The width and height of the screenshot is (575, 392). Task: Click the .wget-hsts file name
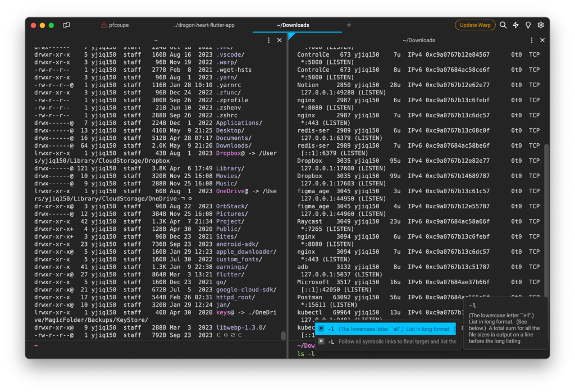pos(234,70)
